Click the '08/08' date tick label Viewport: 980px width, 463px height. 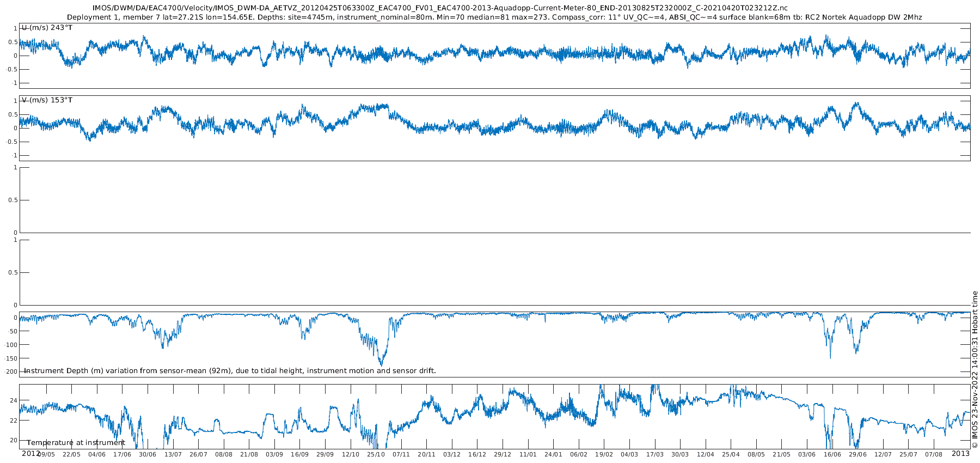click(x=224, y=454)
